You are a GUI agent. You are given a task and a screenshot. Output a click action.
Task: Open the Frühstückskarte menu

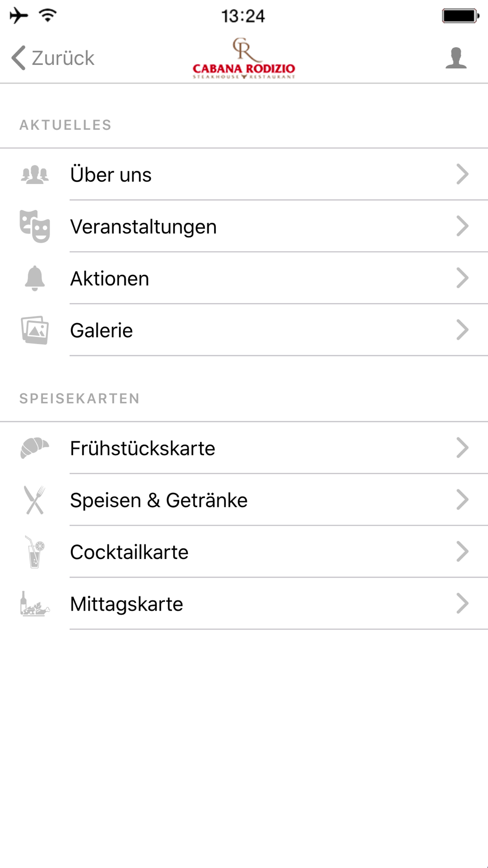click(x=142, y=448)
